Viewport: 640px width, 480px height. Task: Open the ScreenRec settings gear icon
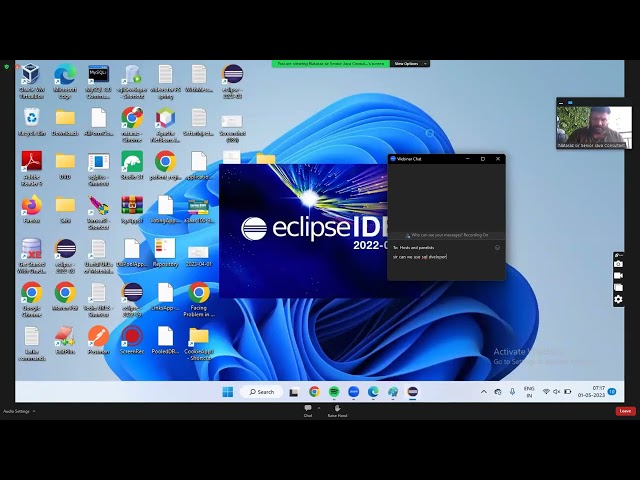pos(618,300)
